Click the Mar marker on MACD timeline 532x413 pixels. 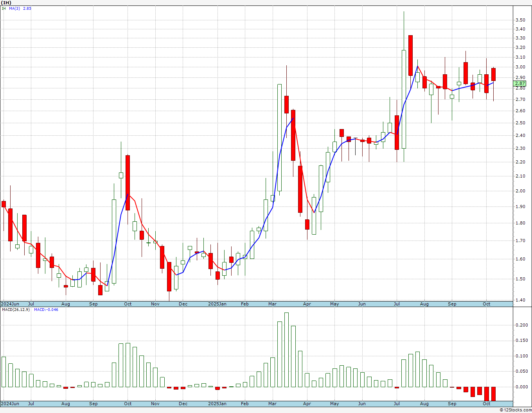tap(273, 404)
